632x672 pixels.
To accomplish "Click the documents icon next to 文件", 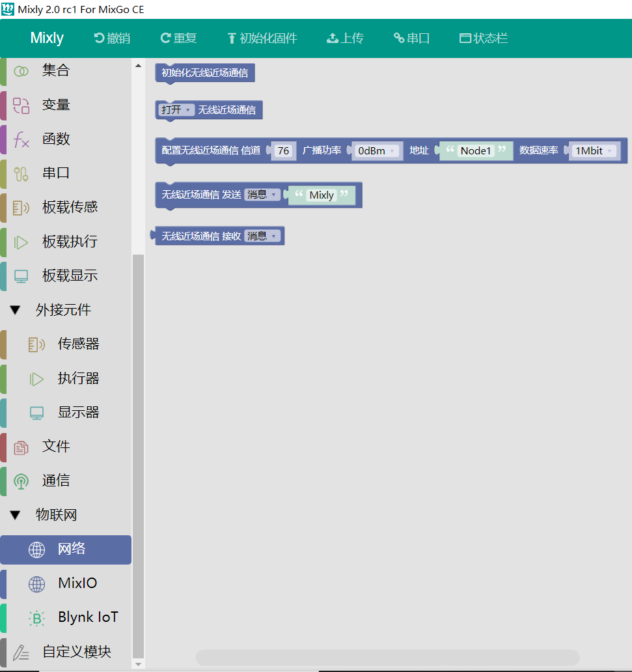I will 21,447.
